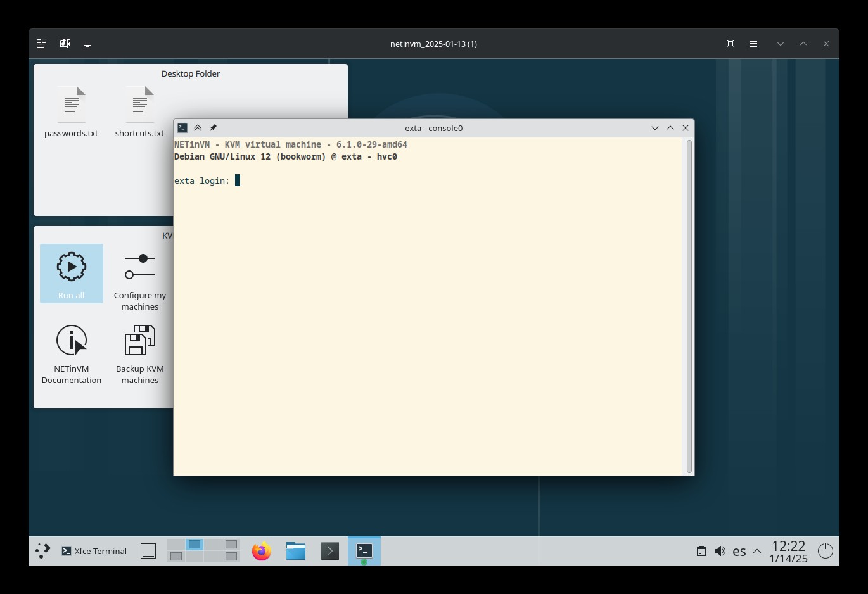Launch Firefox from the panel
Screen dimensions: 868x594
pos(261,551)
